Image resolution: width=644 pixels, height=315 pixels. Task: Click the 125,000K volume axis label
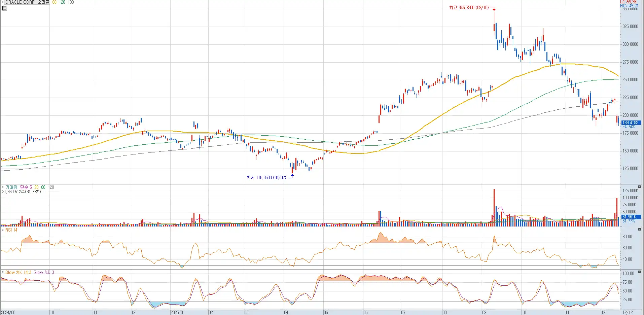(630, 190)
